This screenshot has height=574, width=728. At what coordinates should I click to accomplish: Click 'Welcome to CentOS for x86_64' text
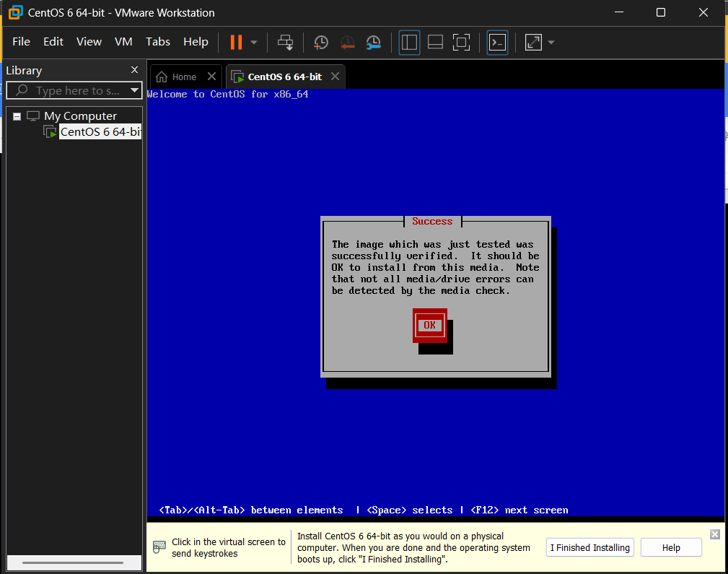(x=227, y=95)
